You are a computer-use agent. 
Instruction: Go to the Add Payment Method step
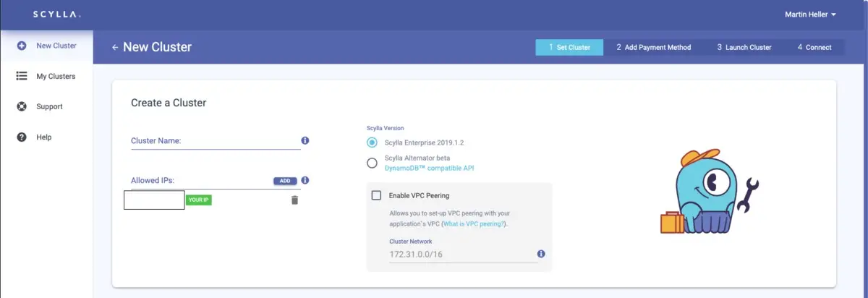click(653, 48)
